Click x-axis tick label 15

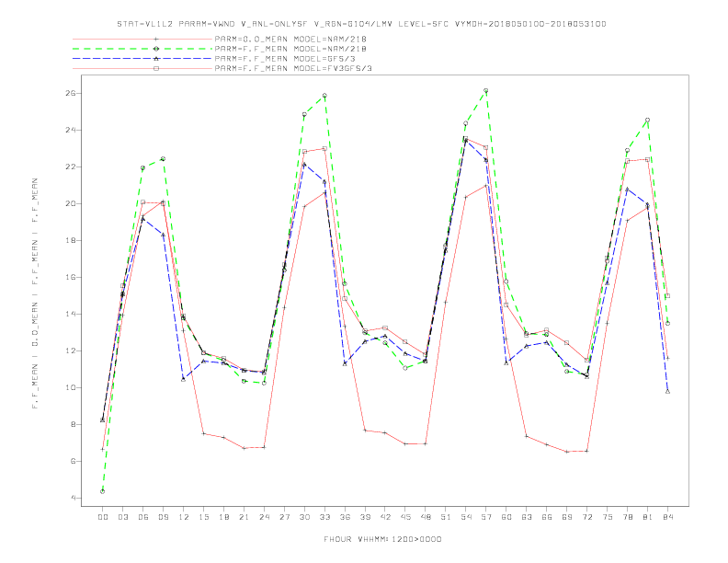[x=203, y=517]
